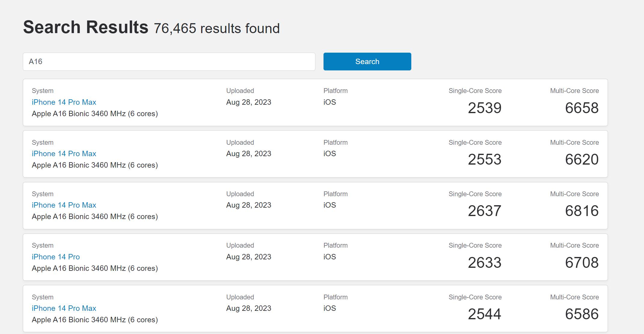Click the single-core score 2633
This screenshot has width=644, height=334.
click(x=484, y=263)
